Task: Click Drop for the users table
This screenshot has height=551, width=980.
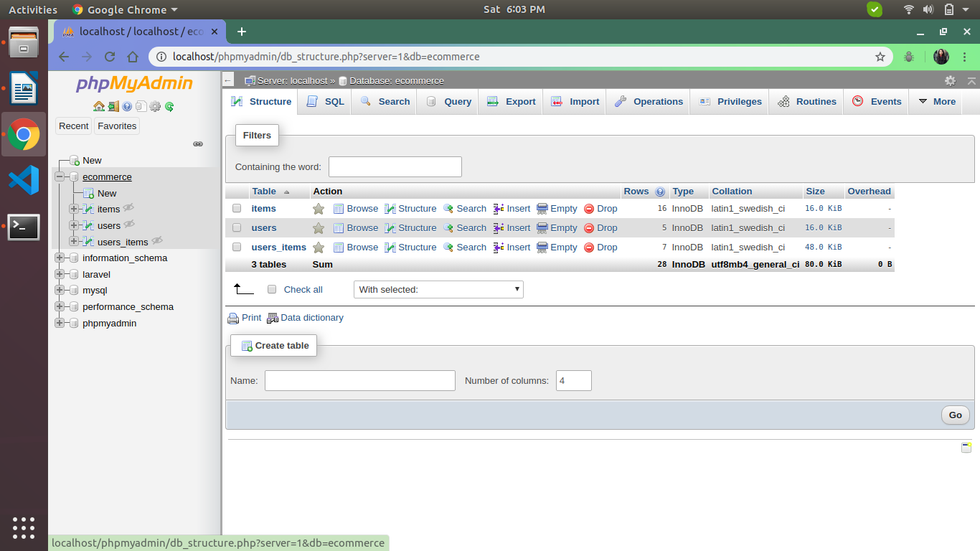Action: click(x=600, y=228)
